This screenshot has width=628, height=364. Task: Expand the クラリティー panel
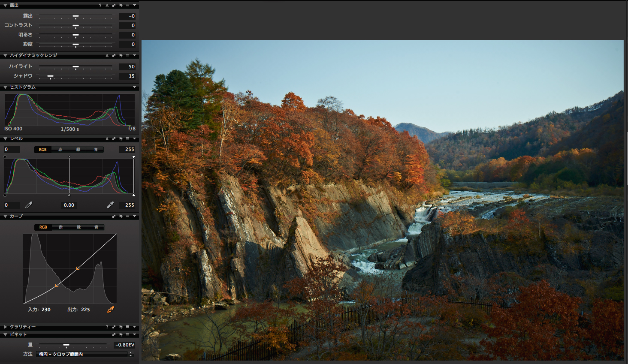click(x=5, y=327)
